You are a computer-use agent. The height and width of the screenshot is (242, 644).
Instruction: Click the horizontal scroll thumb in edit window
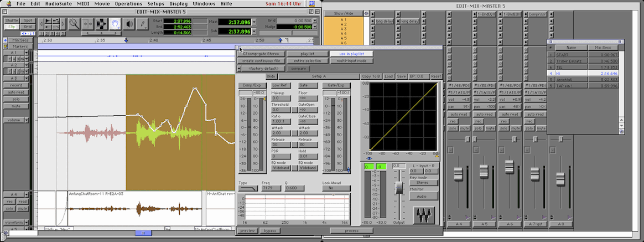tap(143, 233)
